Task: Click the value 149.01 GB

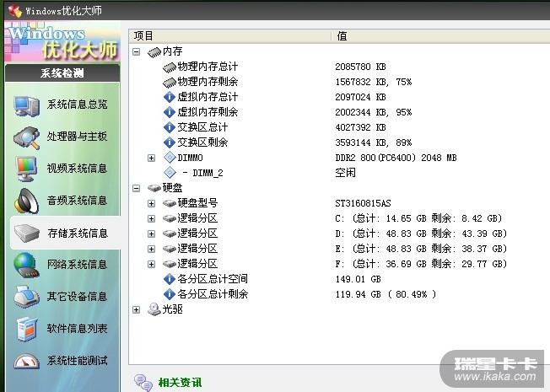Action: click(x=359, y=279)
